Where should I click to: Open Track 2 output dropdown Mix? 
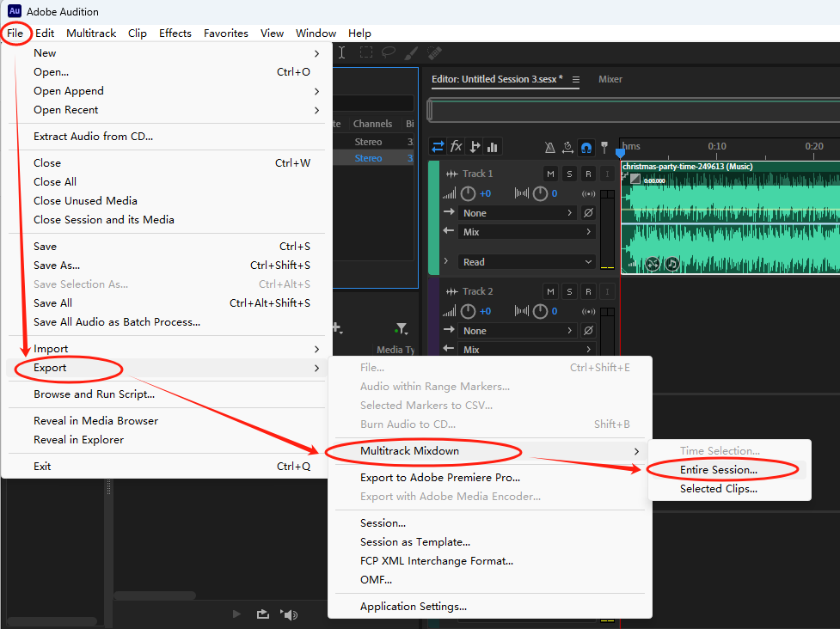(x=527, y=350)
